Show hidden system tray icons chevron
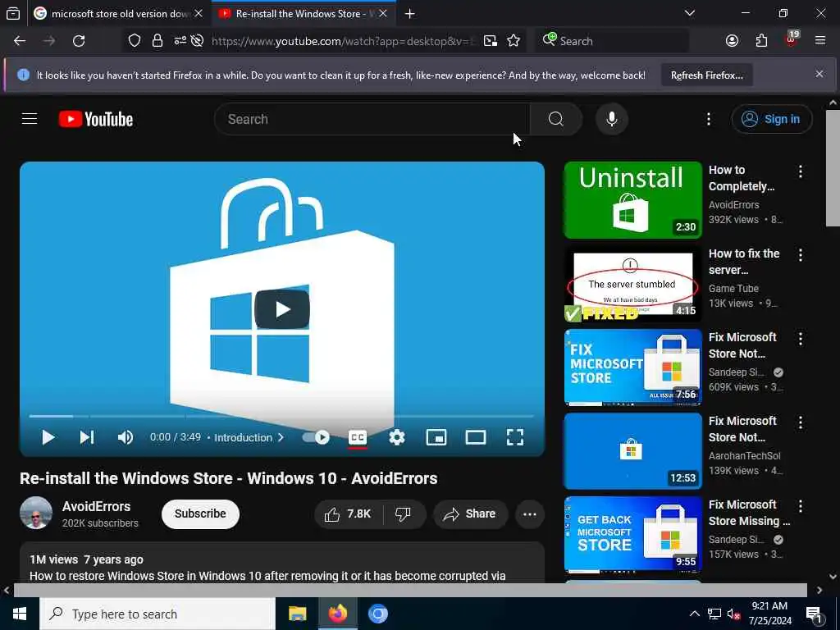840x630 pixels. 694,614
